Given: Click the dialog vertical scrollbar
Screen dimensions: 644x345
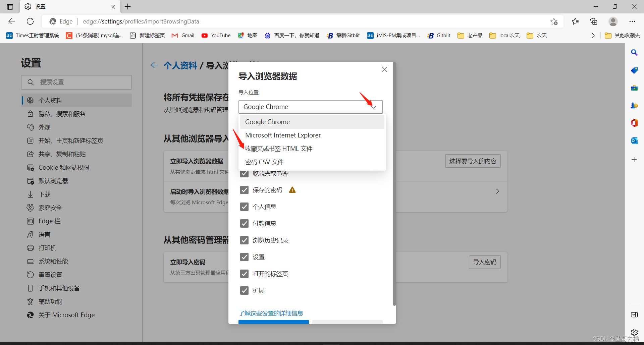Looking at the screenshot, I should pos(394,184).
